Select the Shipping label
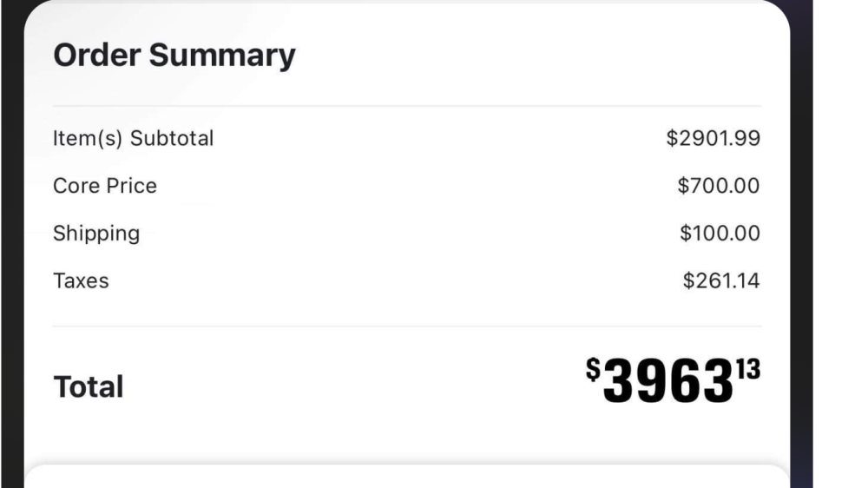Image resolution: width=868 pixels, height=488 pixels. pos(96,234)
